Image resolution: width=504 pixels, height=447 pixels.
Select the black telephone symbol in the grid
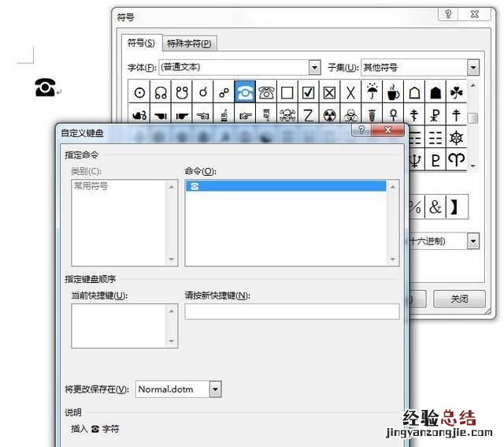coord(246,92)
